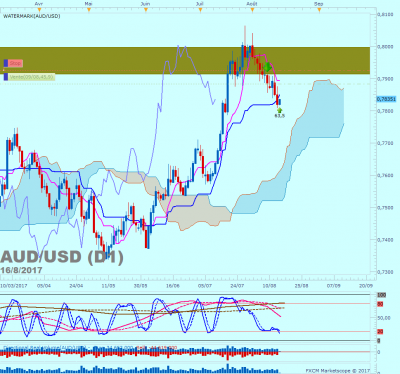This screenshot has height=374, width=400.
Task: Click the 63,5 pips label
Action: click(279, 116)
